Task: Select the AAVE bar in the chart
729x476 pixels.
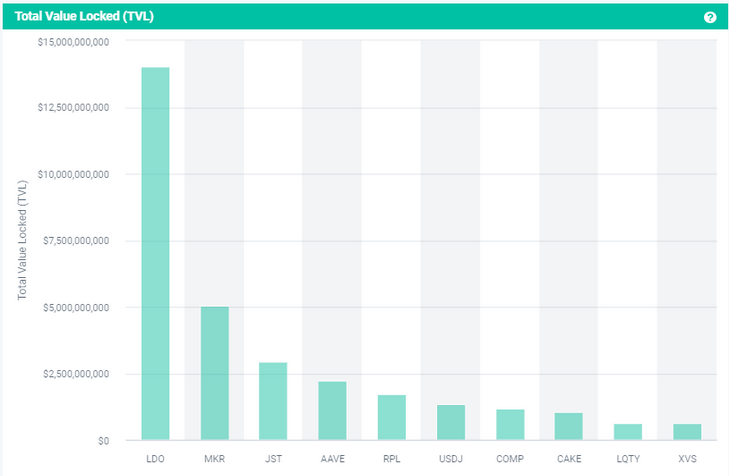Action: point(332,410)
